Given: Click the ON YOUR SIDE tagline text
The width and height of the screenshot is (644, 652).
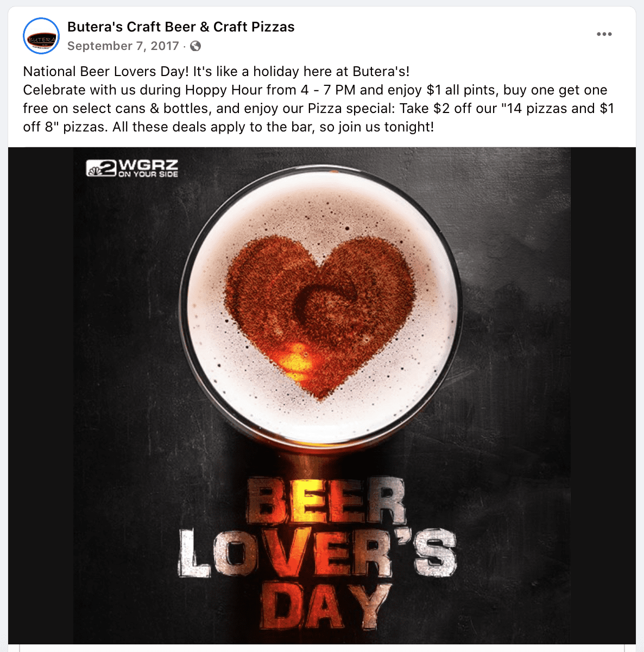Looking at the screenshot, I should coord(148,174).
